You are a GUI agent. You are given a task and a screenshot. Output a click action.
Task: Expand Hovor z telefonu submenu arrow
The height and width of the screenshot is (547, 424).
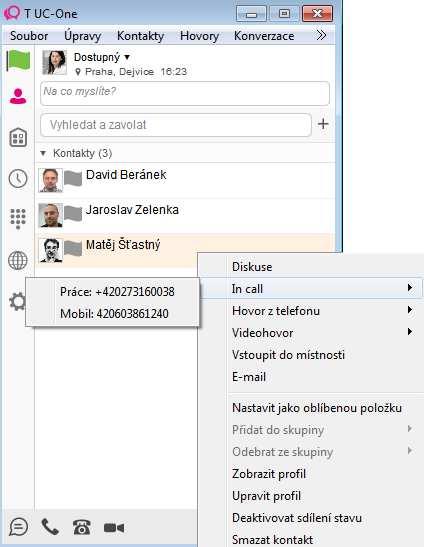[x=410, y=309]
